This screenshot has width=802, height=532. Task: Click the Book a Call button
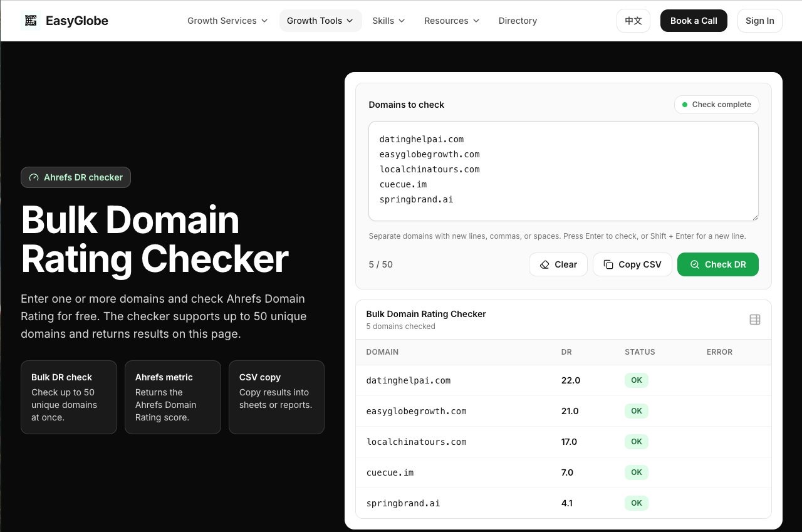click(x=694, y=21)
